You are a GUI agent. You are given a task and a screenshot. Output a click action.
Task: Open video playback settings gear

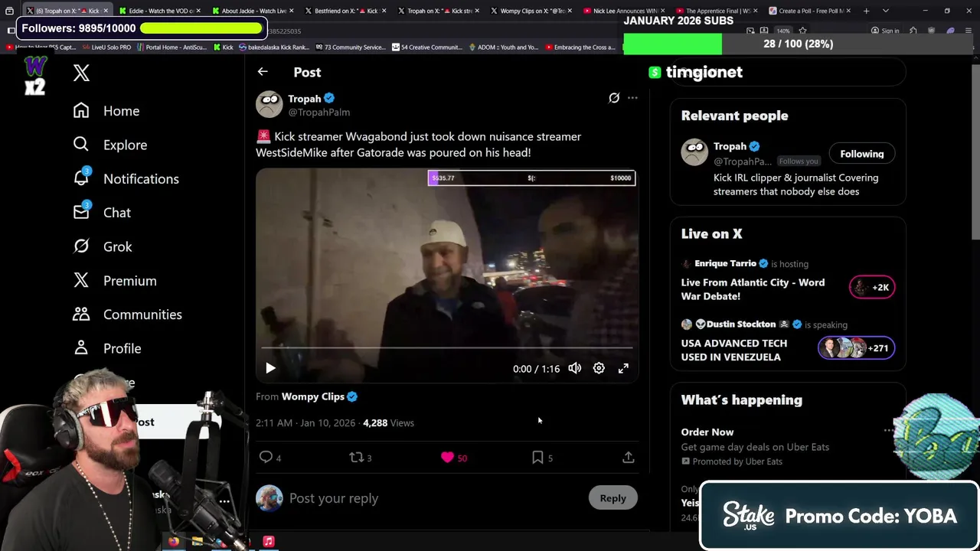(599, 368)
